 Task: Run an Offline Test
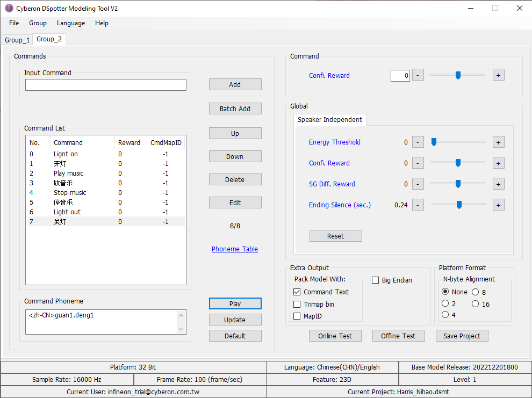coord(398,335)
